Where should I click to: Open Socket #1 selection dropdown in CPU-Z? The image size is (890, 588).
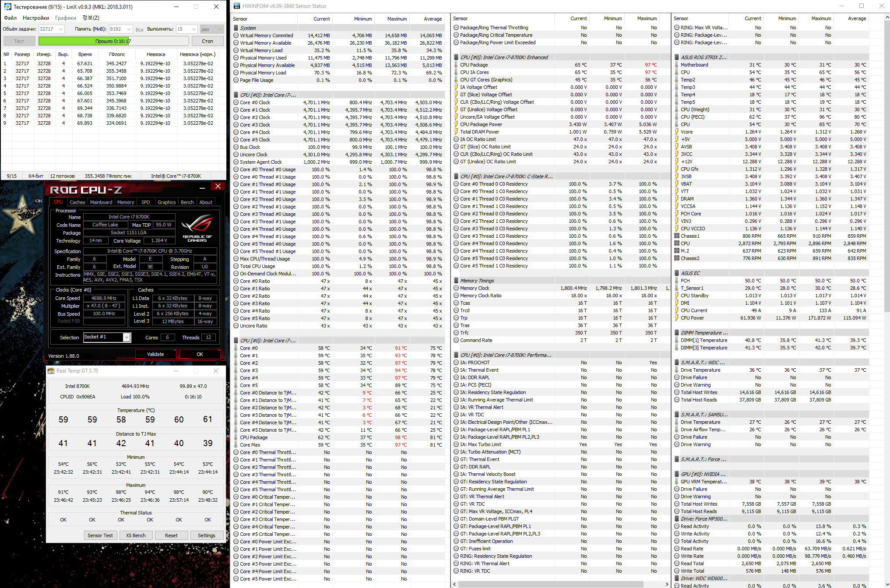[127, 337]
